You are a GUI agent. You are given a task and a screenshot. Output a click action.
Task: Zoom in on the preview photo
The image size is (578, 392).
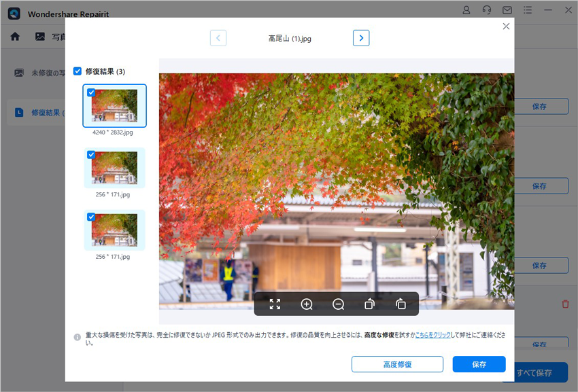click(307, 304)
